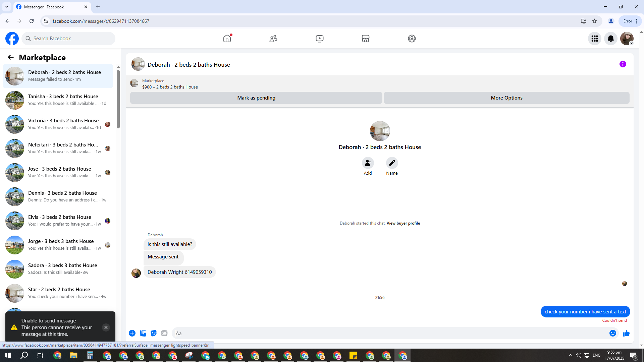The width and height of the screenshot is (644, 362).
Task: Click Deborah's avatar beside her message
Action: click(136, 273)
